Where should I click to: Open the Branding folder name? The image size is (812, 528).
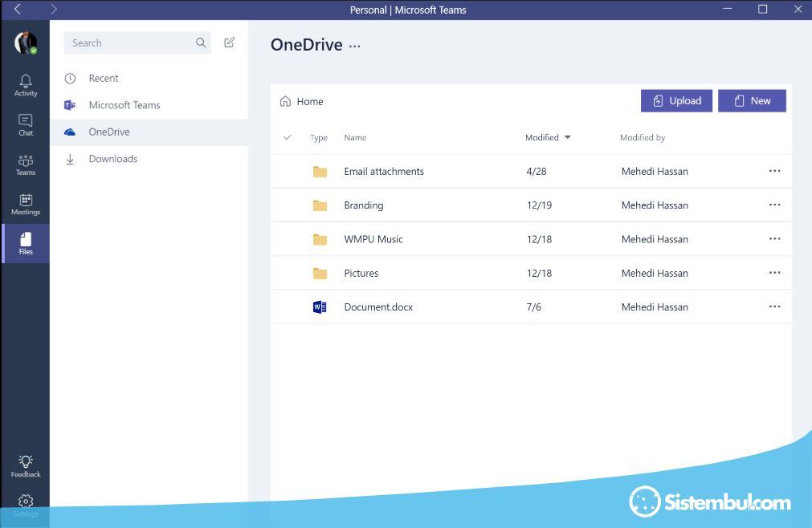(364, 205)
